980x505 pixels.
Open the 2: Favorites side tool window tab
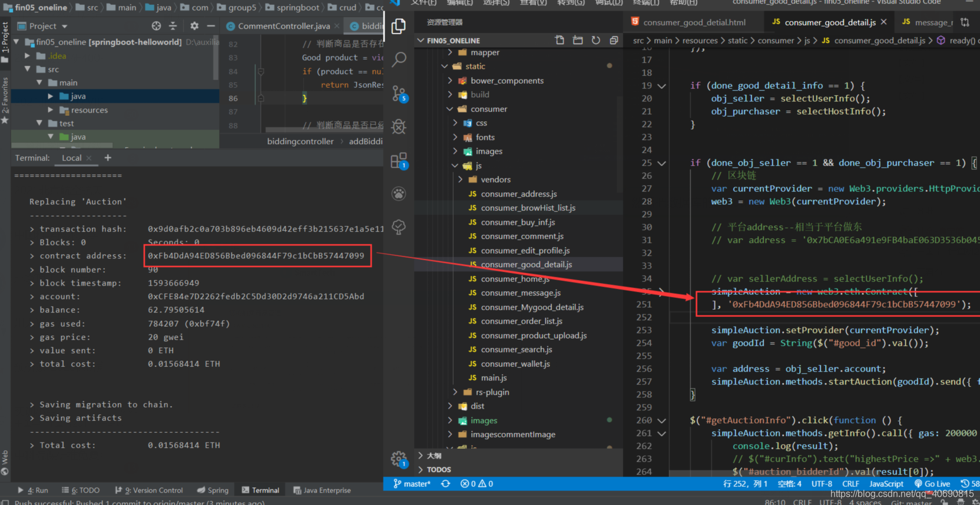(5, 101)
